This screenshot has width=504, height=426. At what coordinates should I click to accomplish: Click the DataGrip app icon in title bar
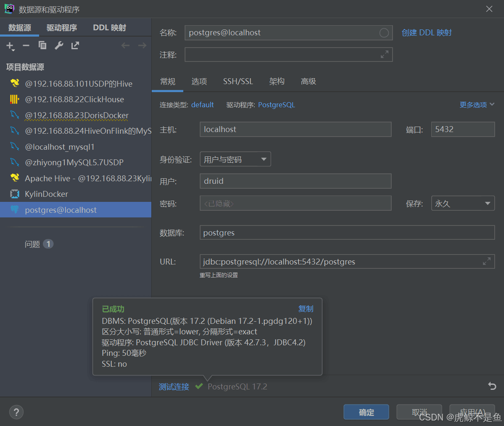click(x=9, y=9)
